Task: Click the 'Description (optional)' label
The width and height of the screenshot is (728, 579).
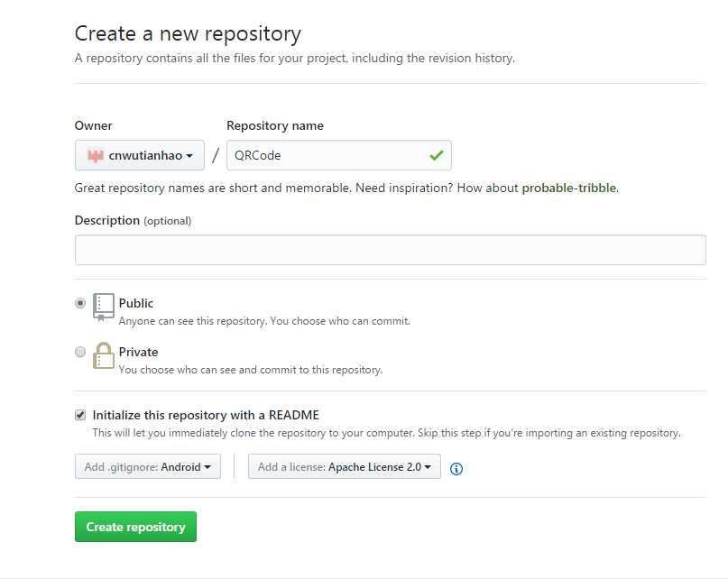Action: coord(133,221)
